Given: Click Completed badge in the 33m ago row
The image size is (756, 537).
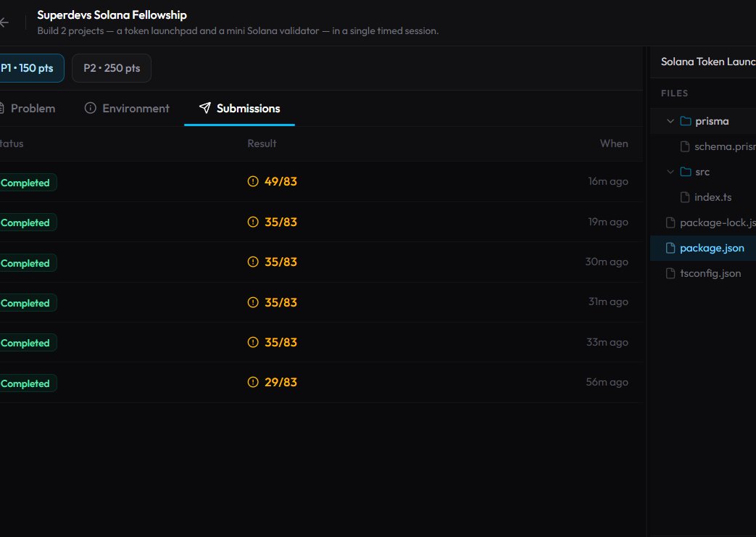Looking at the screenshot, I should (28, 344).
